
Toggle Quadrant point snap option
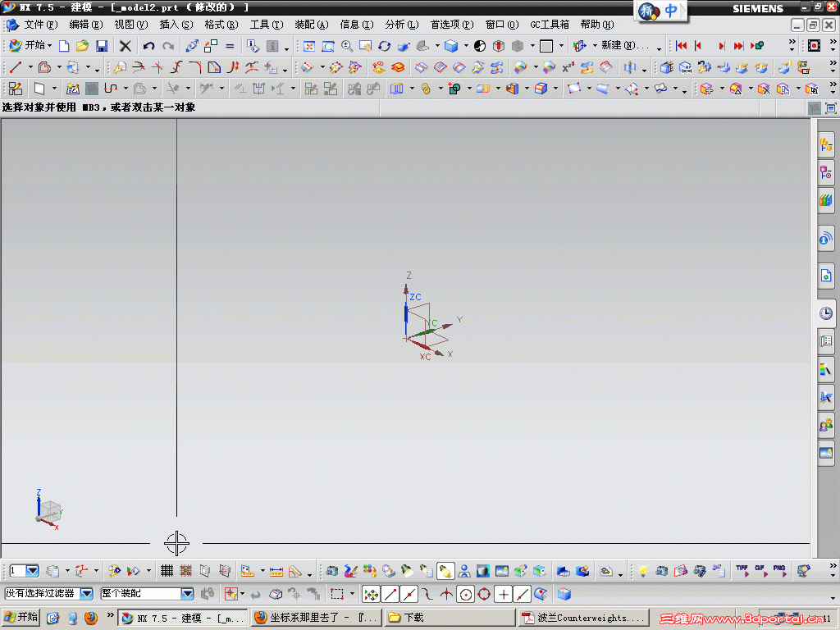click(x=484, y=594)
